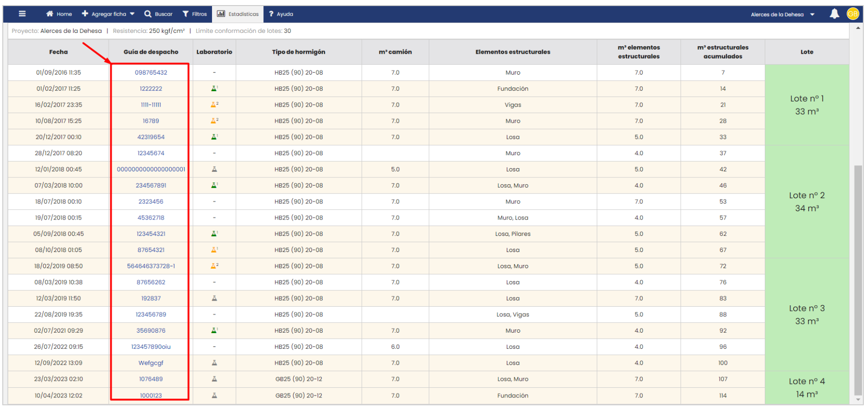This screenshot has width=868, height=410.
Task: Open dispatch guide link 564646373728-1
Action: [x=151, y=266]
